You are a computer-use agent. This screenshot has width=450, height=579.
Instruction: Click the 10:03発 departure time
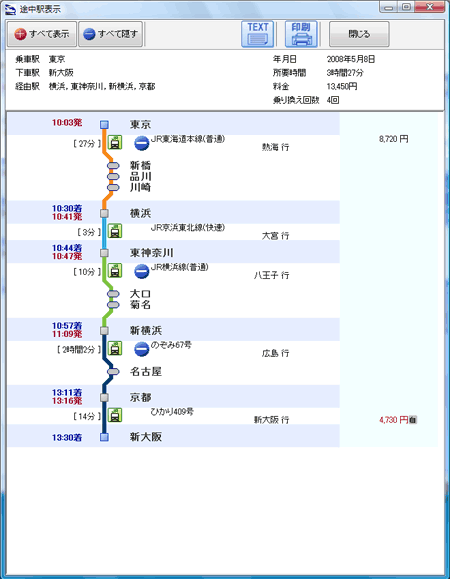tap(67, 123)
